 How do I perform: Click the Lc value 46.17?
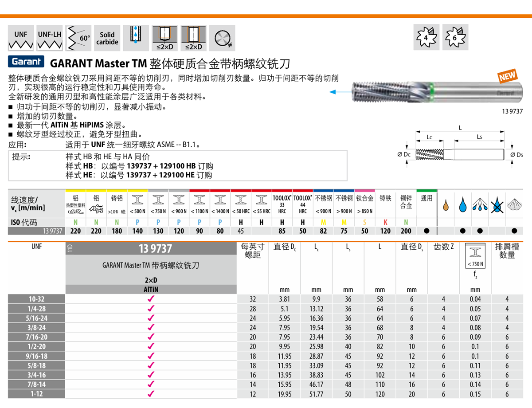pos(317,384)
